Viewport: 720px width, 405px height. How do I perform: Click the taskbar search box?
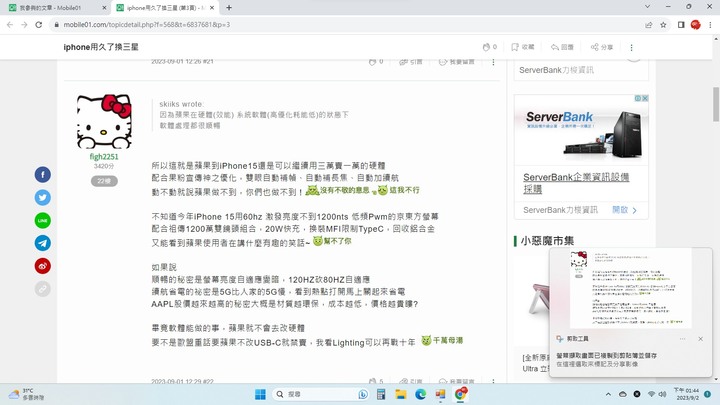pos(321,394)
